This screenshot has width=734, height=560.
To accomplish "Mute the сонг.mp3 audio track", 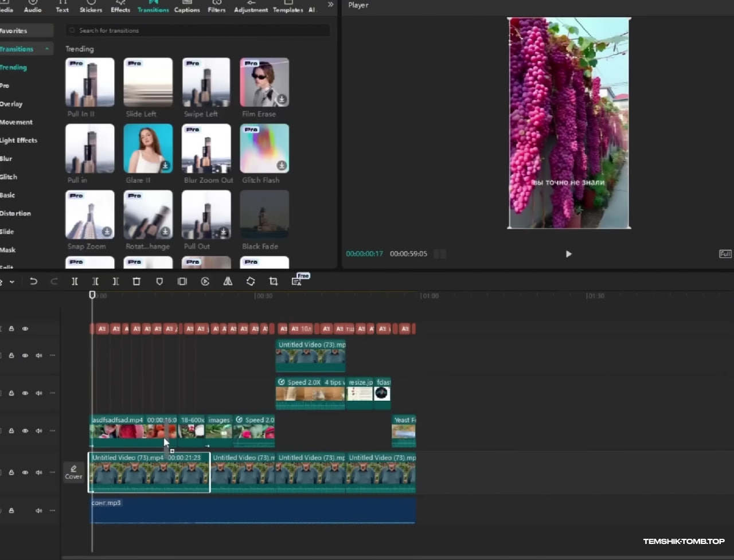I will point(39,511).
